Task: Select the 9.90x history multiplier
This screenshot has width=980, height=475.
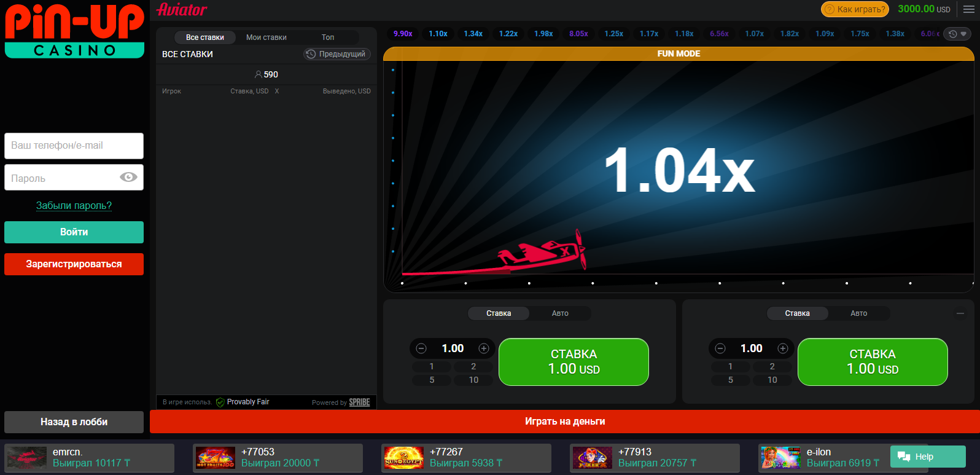Action: tap(403, 34)
